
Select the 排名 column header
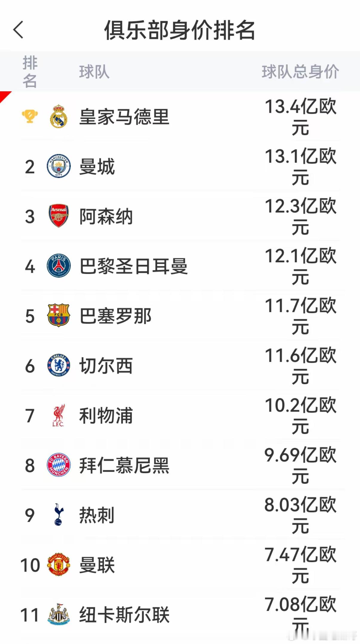click(30, 72)
